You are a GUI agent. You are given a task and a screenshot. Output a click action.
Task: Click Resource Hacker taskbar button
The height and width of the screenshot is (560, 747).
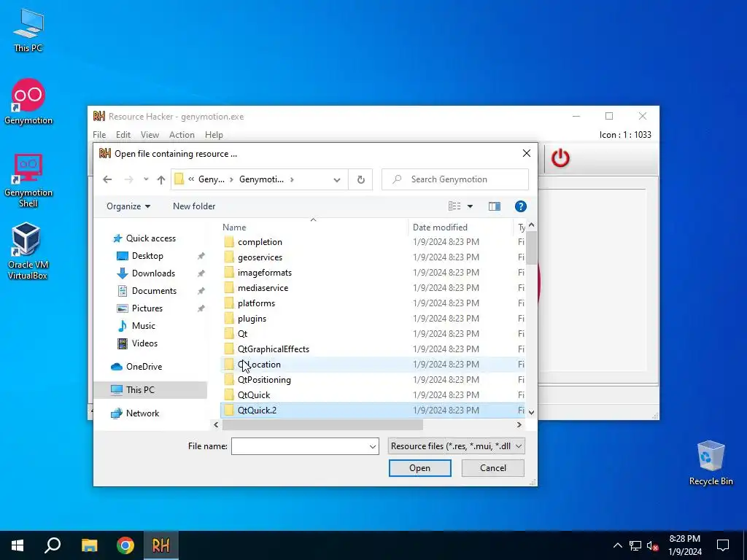(161, 545)
